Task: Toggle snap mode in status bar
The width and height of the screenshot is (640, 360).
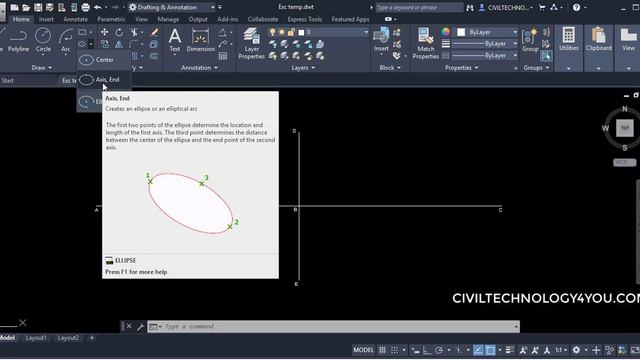Action: 395,350
